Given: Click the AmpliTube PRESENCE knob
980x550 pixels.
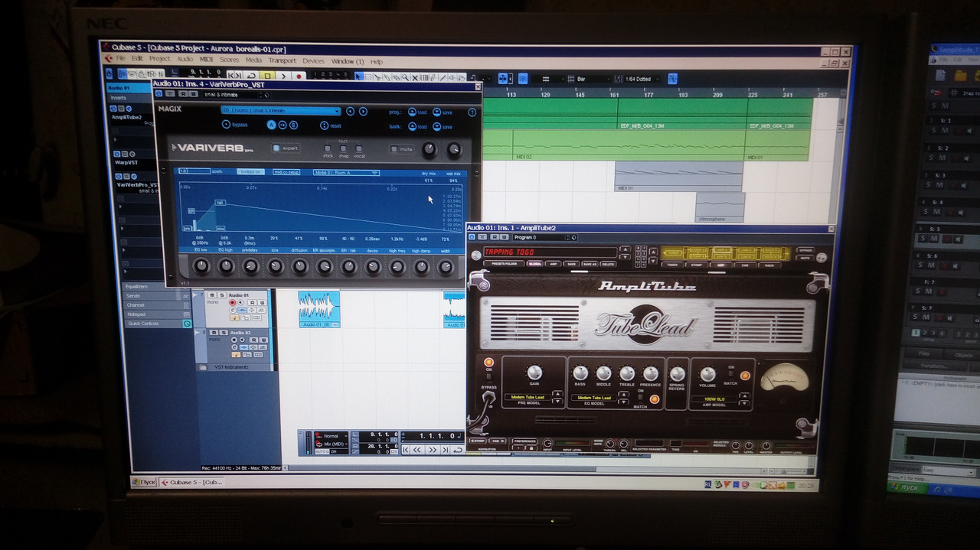Looking at the screenshot, I should (651, 373).
